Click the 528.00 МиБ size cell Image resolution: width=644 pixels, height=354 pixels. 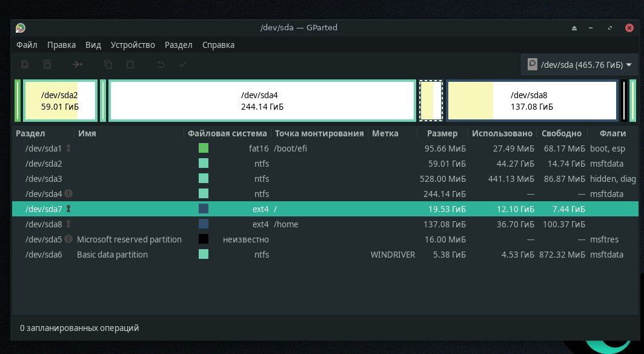pos(443,179)
